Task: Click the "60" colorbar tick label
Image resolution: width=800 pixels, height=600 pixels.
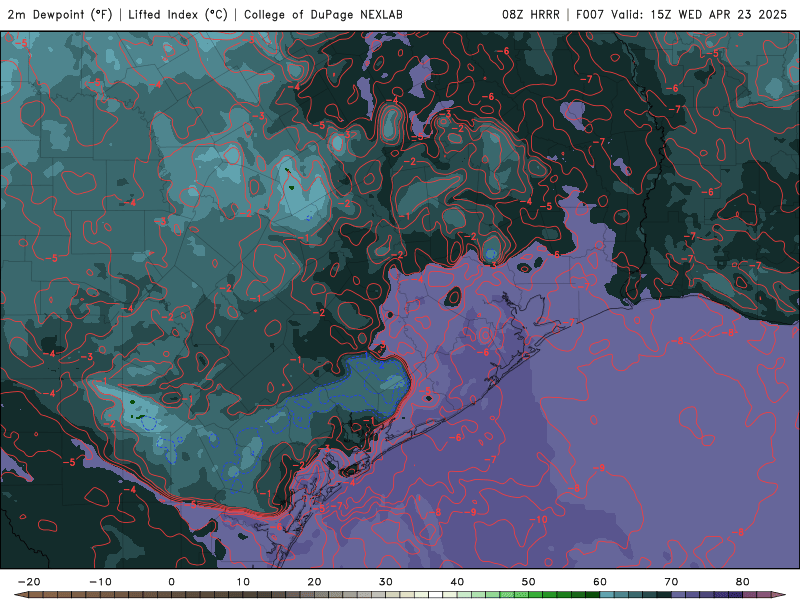Action: point(600,582)
